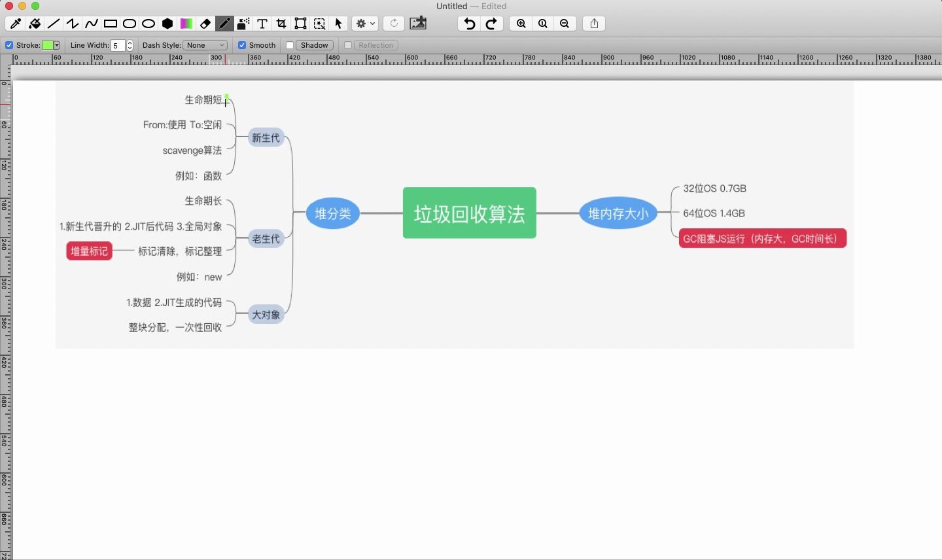The image size is (942, 560).
Task: Click the 1.新生代晋升的 2.JIT后代码 3.全局对象 text
Action: pyautogui.click(x=141, y=226)
